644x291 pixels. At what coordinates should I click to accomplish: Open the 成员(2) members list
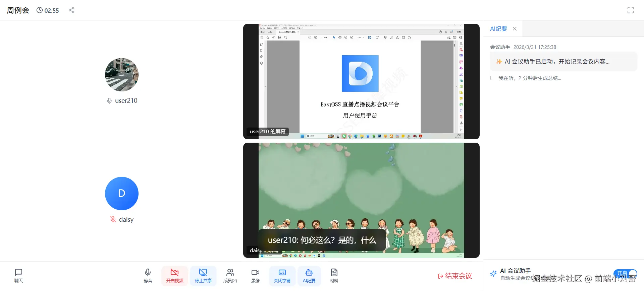(230, 276)
